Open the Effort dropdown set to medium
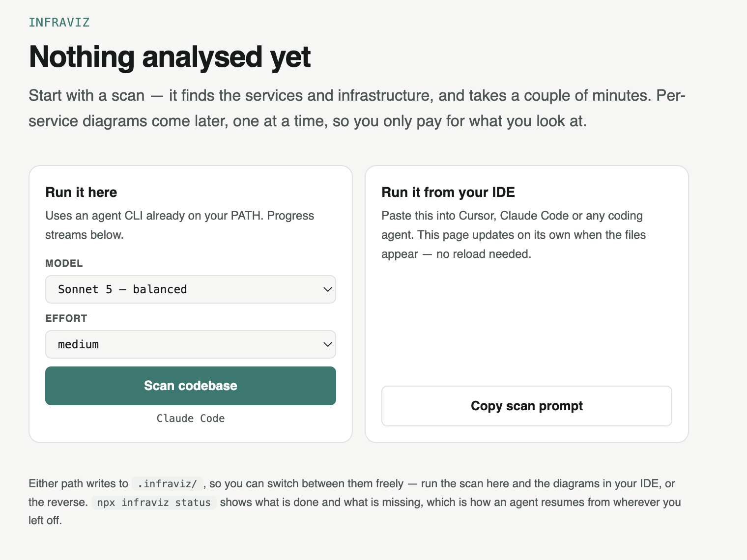 click(x=190, y=344)
